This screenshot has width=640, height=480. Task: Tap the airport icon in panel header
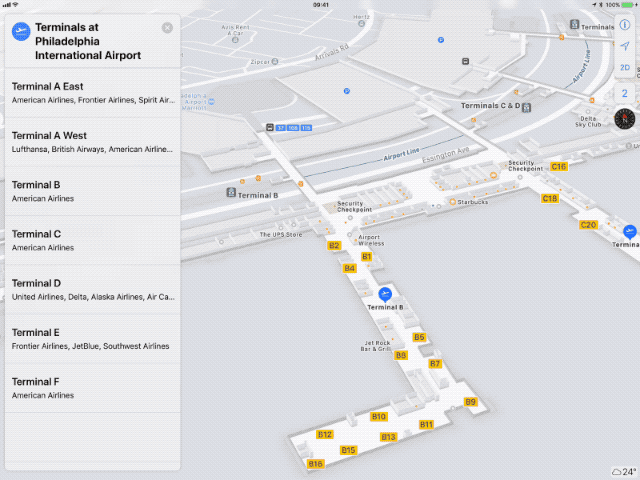(21, 31)
